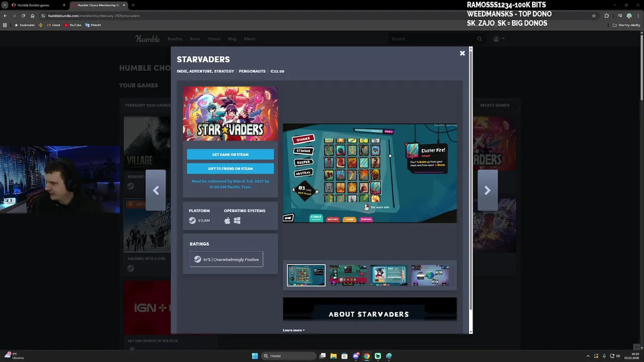Select the fourth screenshot thumbnail
This screenshot has width=644, height=362.
click(430, 275)
